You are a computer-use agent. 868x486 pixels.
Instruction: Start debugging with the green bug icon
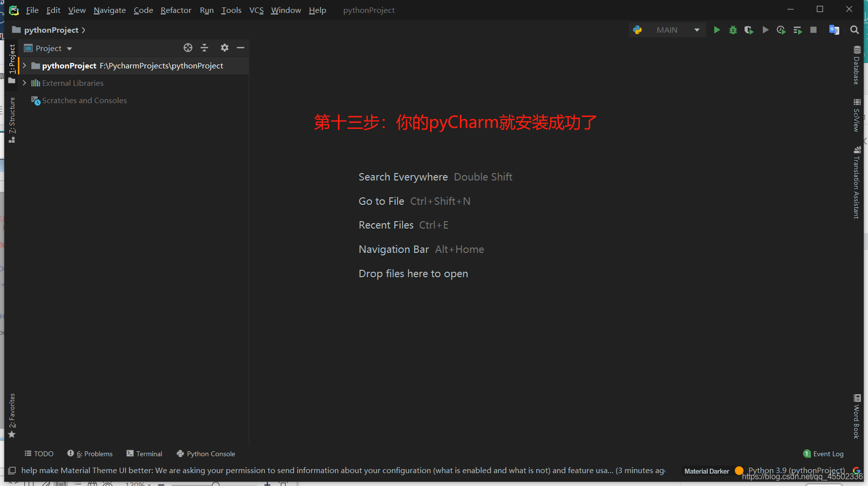(x=733, y=30)
